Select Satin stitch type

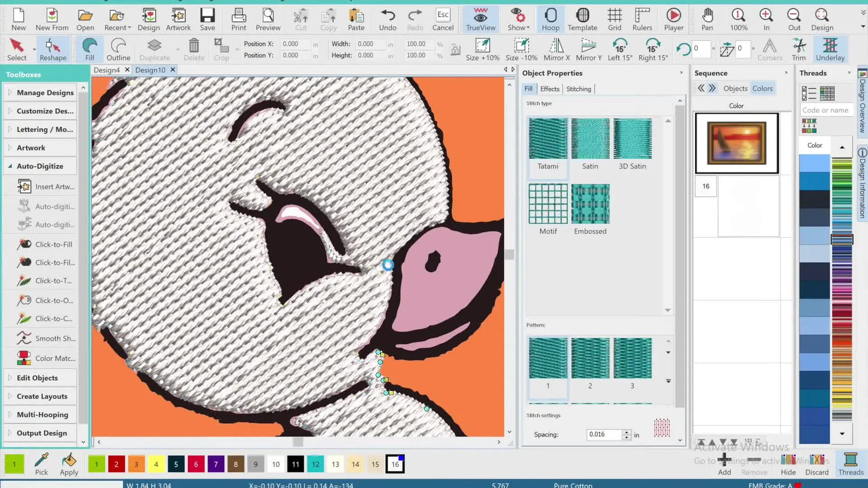tap(590, 144)
